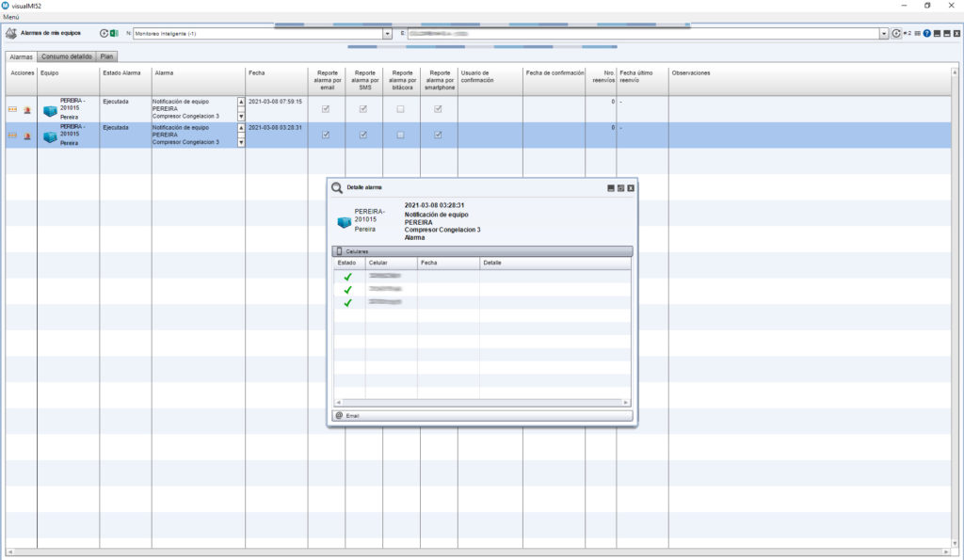Click second row's orange details action icon
Viewport: 964px width, 560px height.
[13, 136]
